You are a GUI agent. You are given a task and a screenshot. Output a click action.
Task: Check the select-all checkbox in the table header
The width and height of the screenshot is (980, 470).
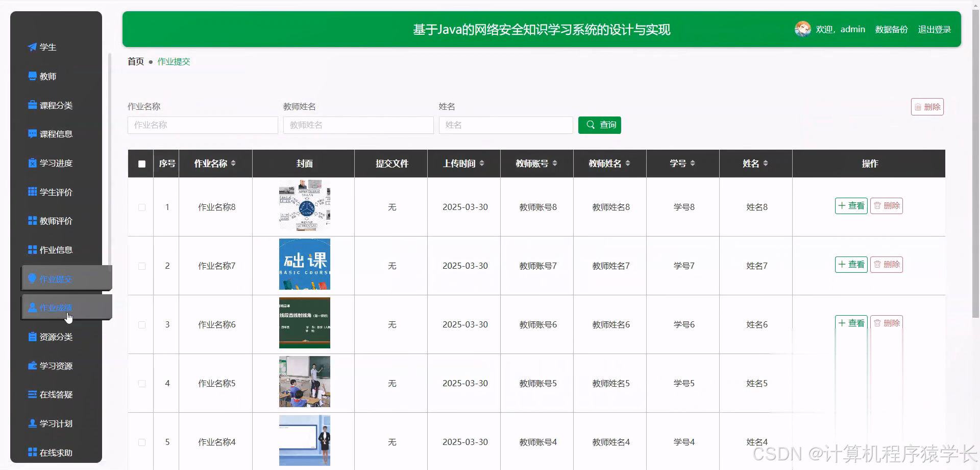click(141, 164)
